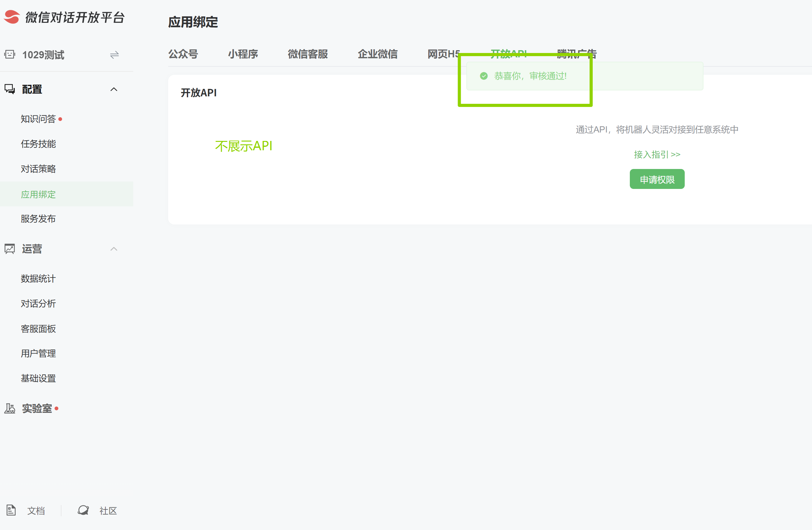Click the WeChat dialogue platform logo
Image resolution: width=812 pixels, height=530 pixels.
(x=12, y=17)
